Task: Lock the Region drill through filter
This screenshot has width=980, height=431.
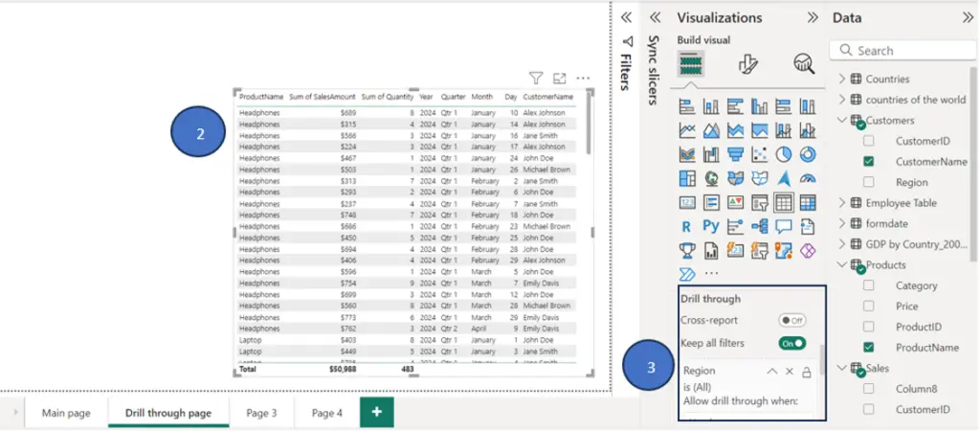Action: pyautogui.click(x=806, y=372)
